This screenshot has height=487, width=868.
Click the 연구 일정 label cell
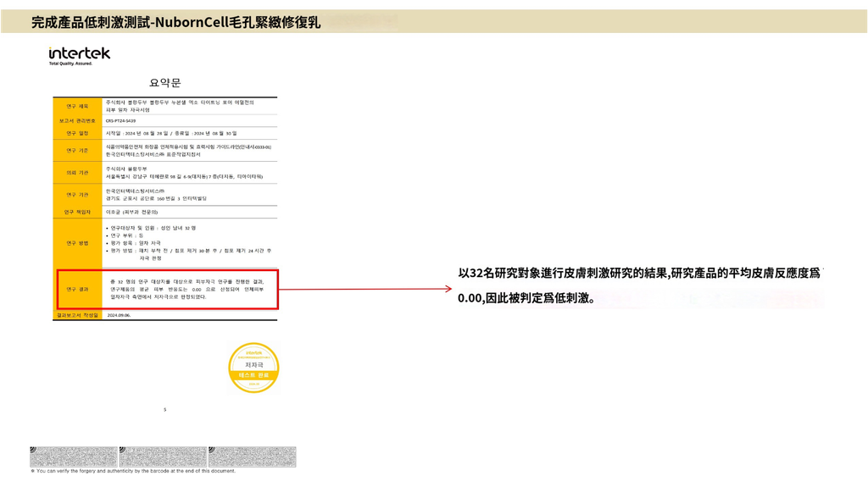click(77, 133)
